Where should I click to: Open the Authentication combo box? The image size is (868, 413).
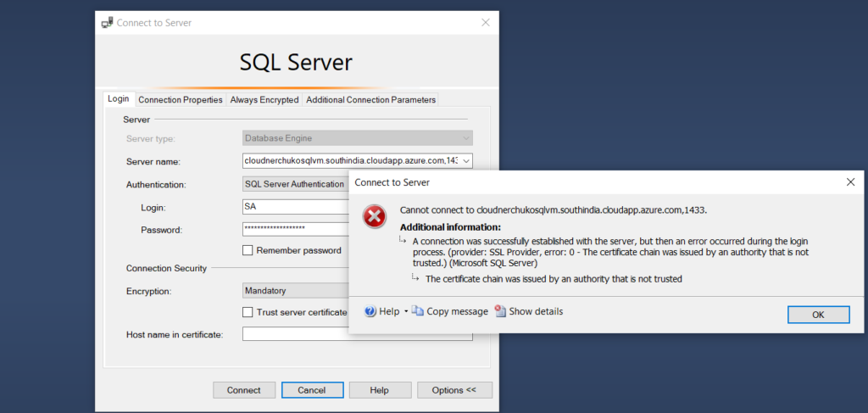coord(296,184)
